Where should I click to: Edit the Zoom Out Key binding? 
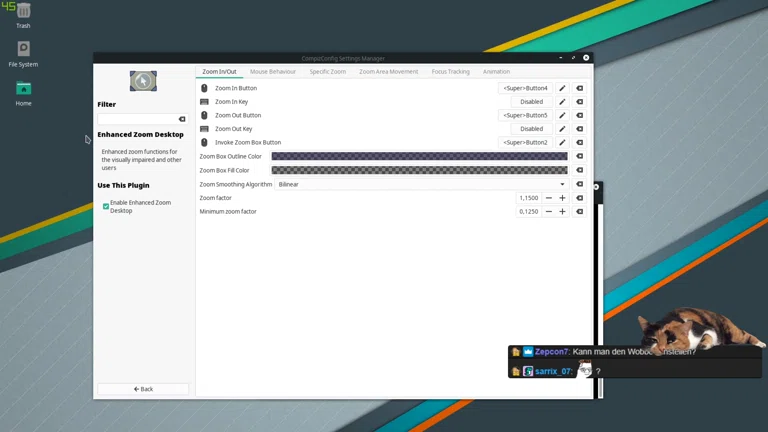pyautogui.click(x=562, y=129)
